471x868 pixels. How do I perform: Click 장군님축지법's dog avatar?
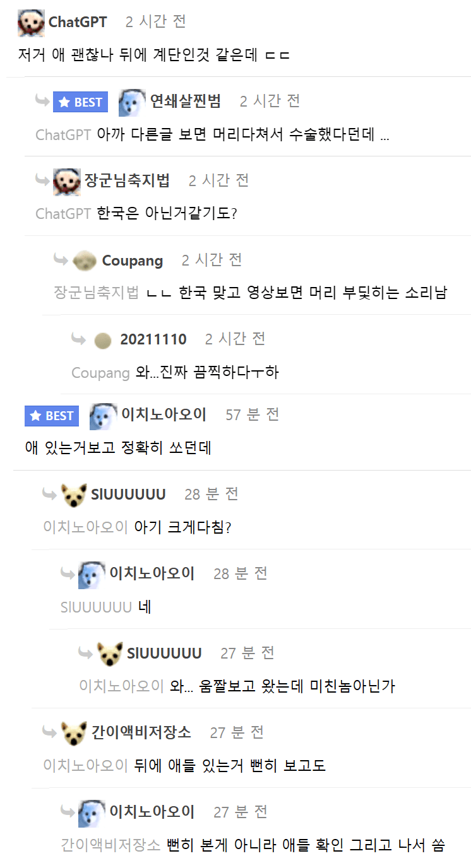(67, 182)
